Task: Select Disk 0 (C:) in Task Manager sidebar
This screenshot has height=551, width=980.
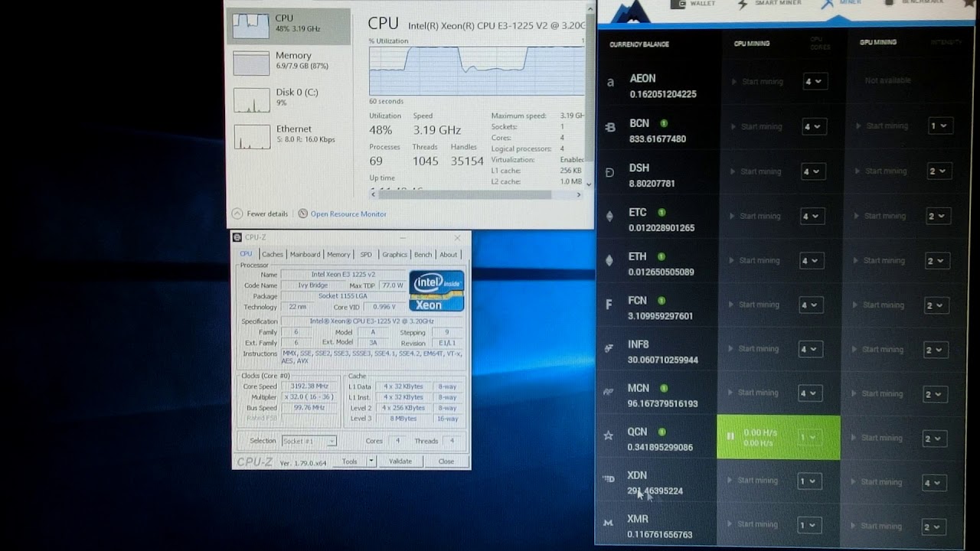Action: pos(289,99)
